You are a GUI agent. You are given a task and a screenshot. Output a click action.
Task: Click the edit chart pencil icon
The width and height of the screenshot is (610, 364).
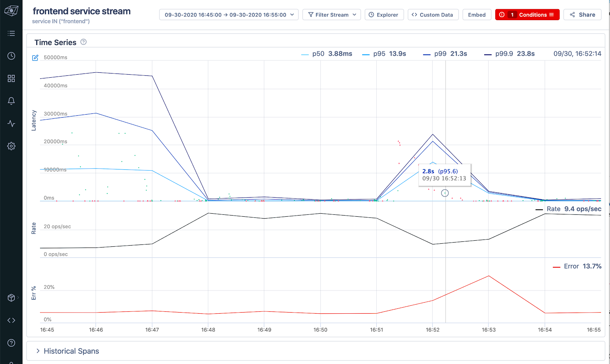point(35,58)
